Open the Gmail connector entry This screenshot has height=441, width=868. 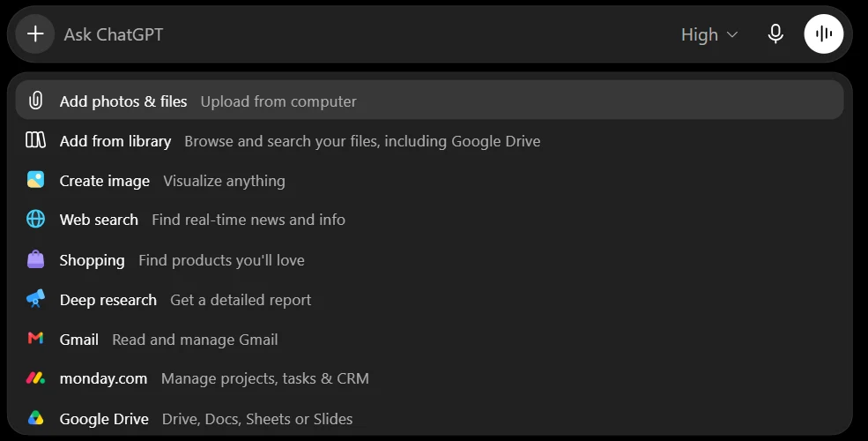pos(429,339)
